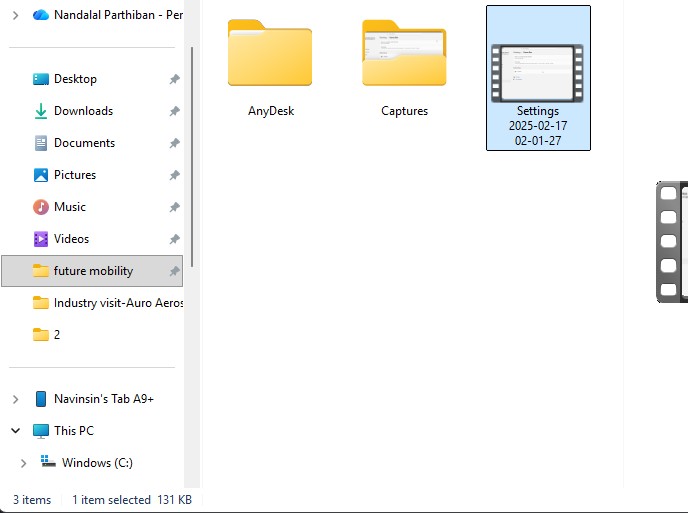Click the folder icon named 2
Screen dimensions: 688x513
(41, 335)
